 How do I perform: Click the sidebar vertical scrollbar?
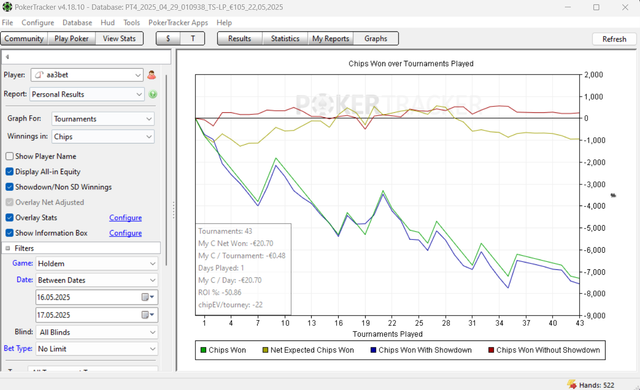pyautogui.click(x=166, y=169)
